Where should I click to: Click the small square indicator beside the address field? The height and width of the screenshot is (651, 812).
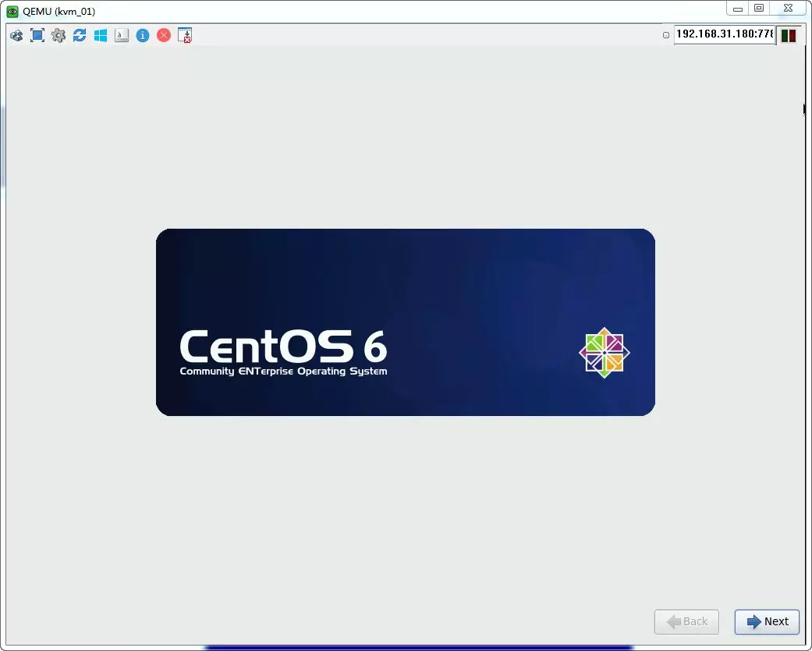point(666,35)
